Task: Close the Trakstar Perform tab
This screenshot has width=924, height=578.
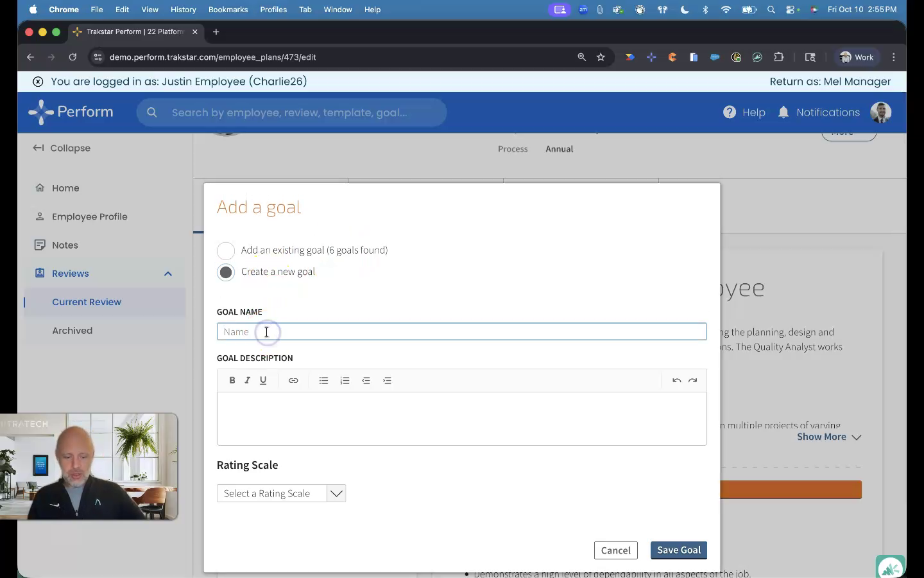Action: 195,31
